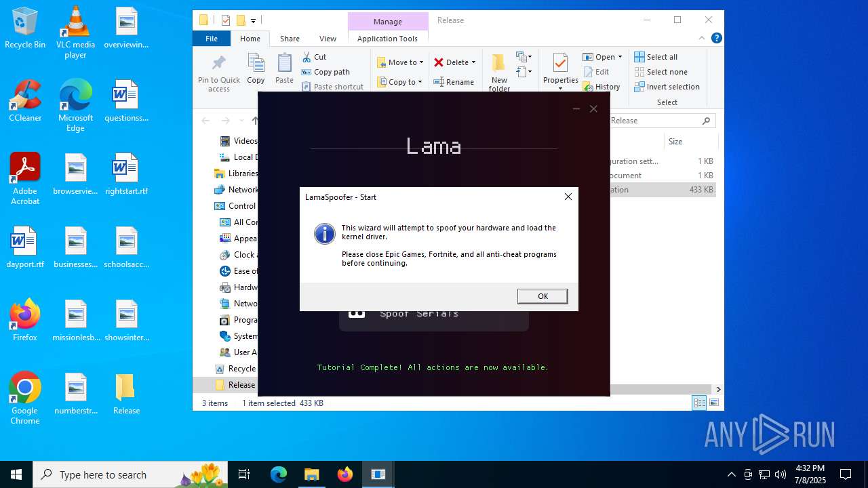
Task: Click the Spoof Serials button
Action: click(x=433, y=314)
